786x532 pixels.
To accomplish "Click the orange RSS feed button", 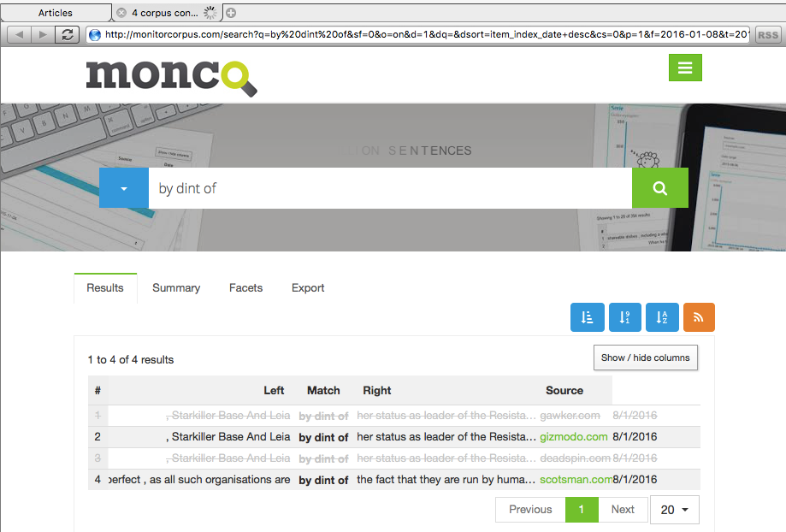I will click(x=699, y=316).
